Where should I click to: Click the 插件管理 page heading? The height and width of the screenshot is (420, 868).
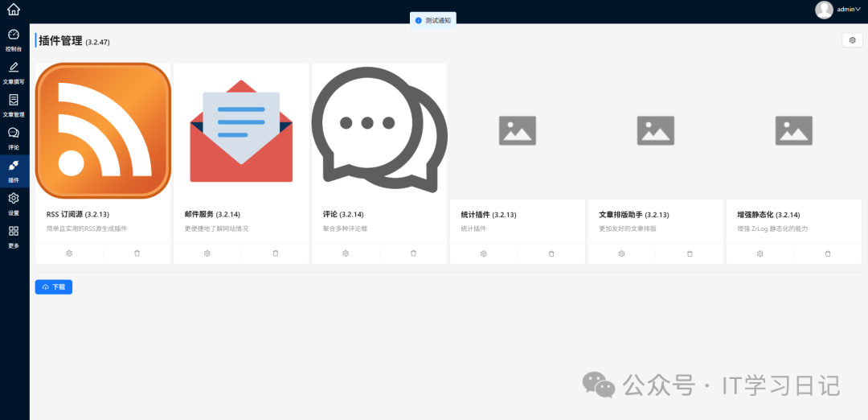[61, 40]
